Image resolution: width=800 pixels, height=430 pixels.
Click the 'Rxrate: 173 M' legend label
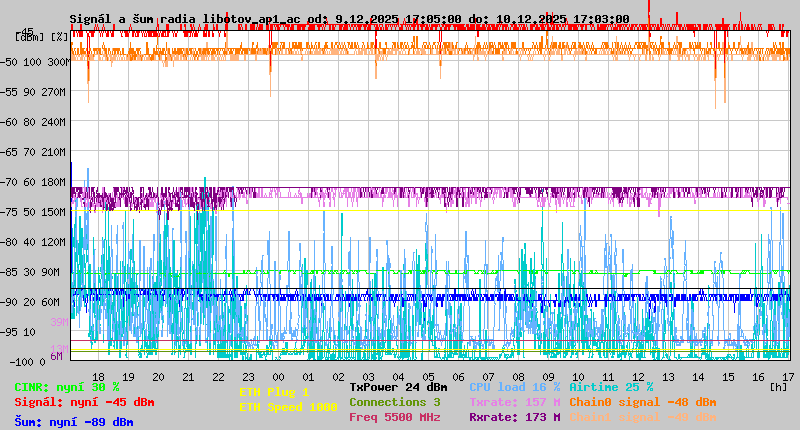coord(515,417)
